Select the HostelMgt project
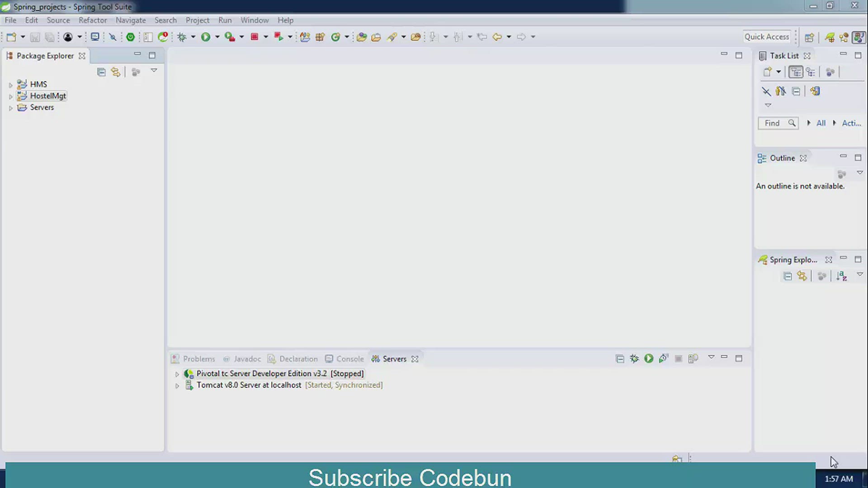Screen dimensions: 868x488 coord(48,96)
